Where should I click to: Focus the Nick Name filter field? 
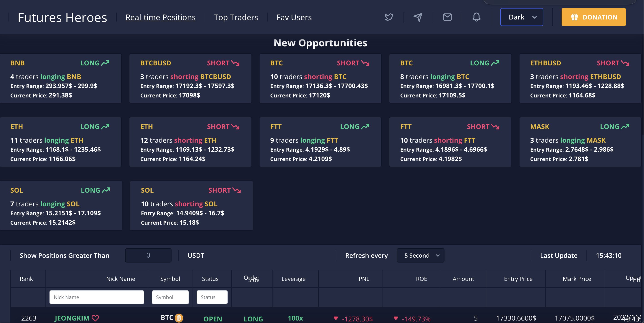[x=97, y=297]
